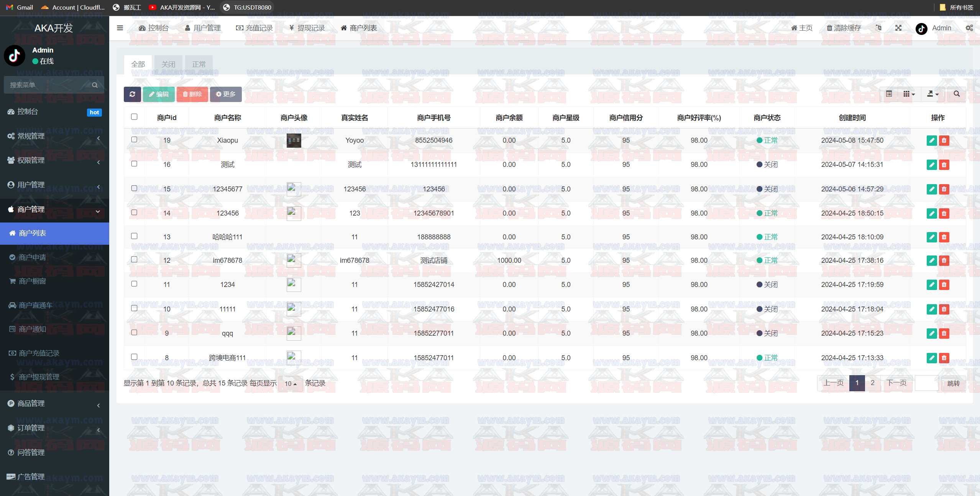Tick the checkbox for merchant id 16
This screenshot has height=496, width=980.
pos(134,164)
